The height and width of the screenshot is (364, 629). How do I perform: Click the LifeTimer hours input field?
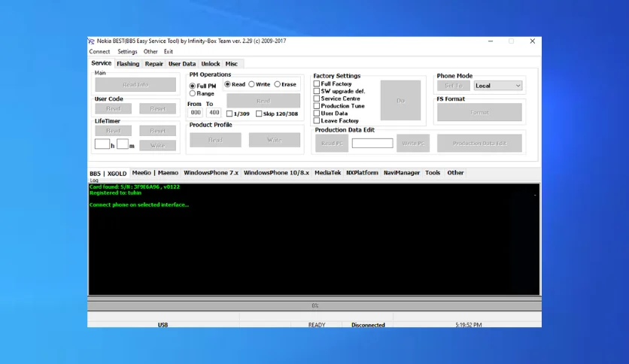[x=102, y=144]
